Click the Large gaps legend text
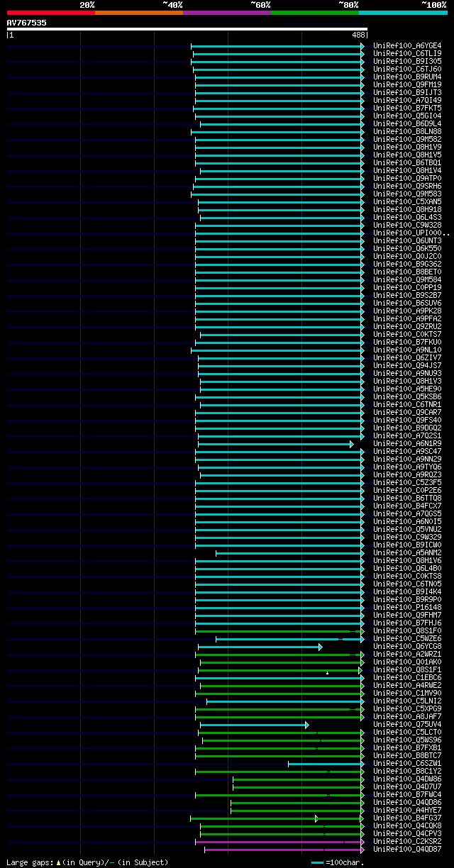The height and width of the screenshot is (868, 454). pyautogui.click(x=87, y=862)
